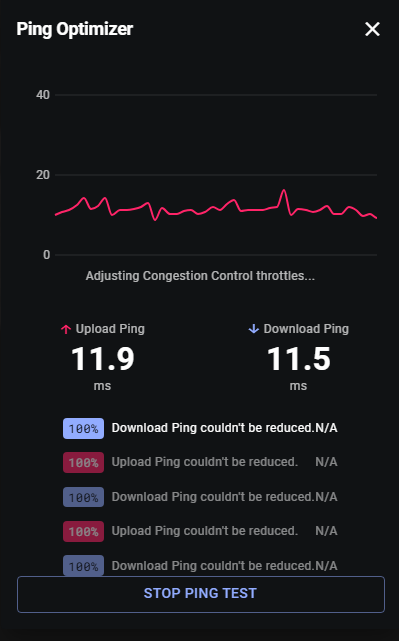Select the bright blue 100% badge
The image size is (399, 641).
click(x=83, y=428)
